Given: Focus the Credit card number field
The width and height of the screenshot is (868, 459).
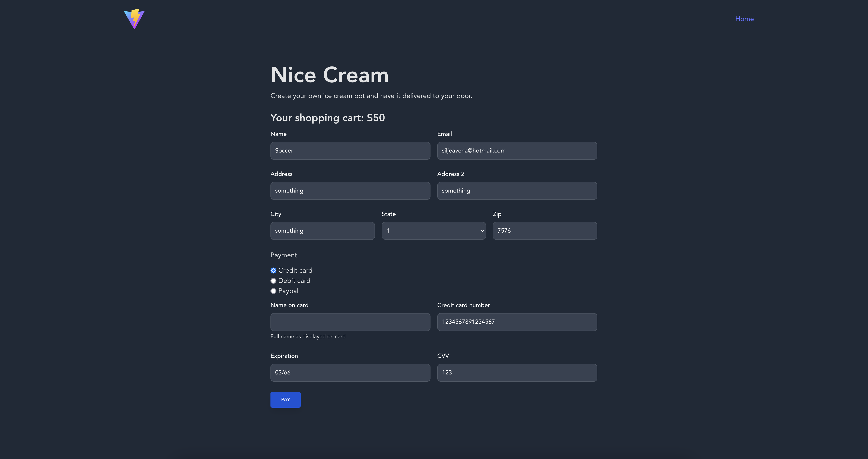Looking at the screenshot, I should click(516, 322).
